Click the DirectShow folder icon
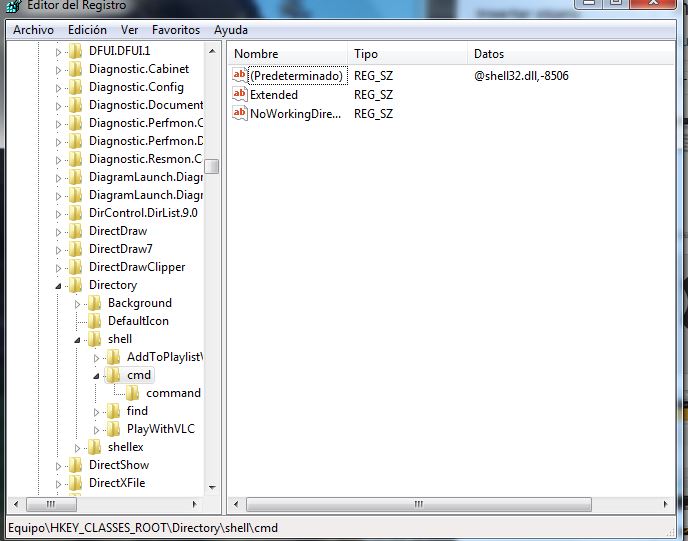This screenshot has height=541, width=688. click(76, 465)
